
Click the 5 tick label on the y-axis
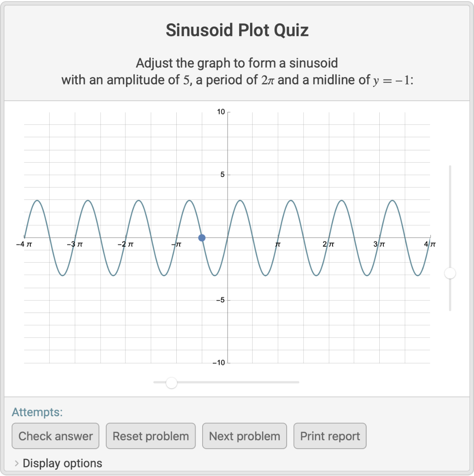pos(223,175)
